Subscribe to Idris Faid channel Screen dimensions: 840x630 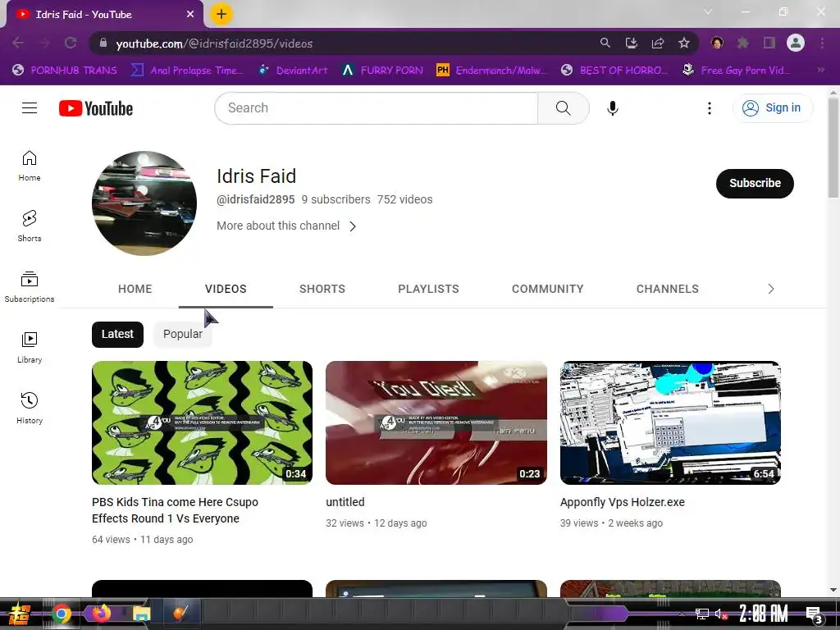[x=755, y=183]
